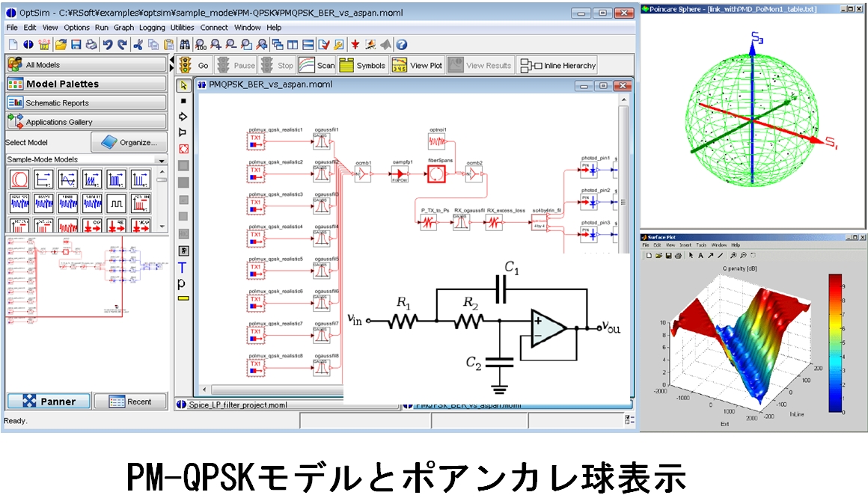The image size is (868, 501).
Task: Click the cascade windows icon
Action: tap(278, 45)
